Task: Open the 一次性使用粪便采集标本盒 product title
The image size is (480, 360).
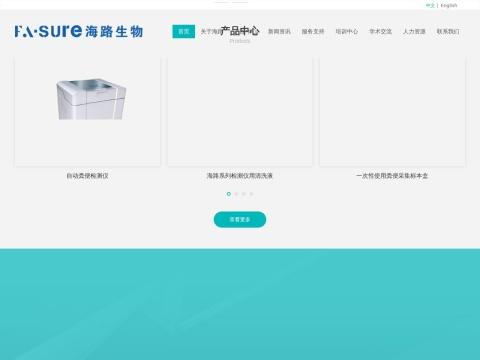Action: (x=392, y=176)
